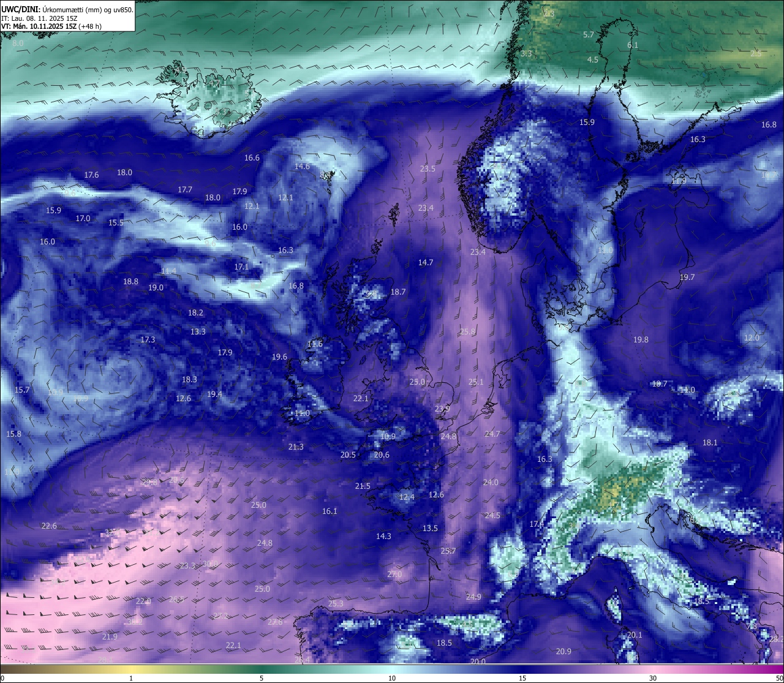Select the 25.1 value label
This screenshot has width=784, height=683.
point(476,382)
